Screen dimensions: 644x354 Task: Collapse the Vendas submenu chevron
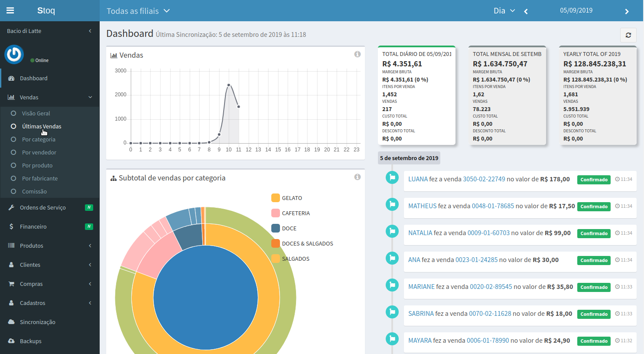(x=90, y=98)
